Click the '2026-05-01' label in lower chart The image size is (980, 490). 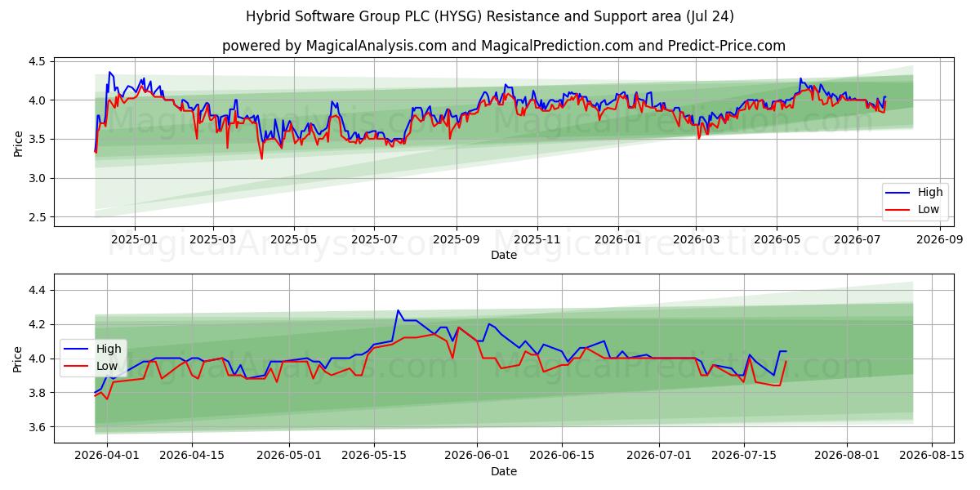[x=289, y=456]
